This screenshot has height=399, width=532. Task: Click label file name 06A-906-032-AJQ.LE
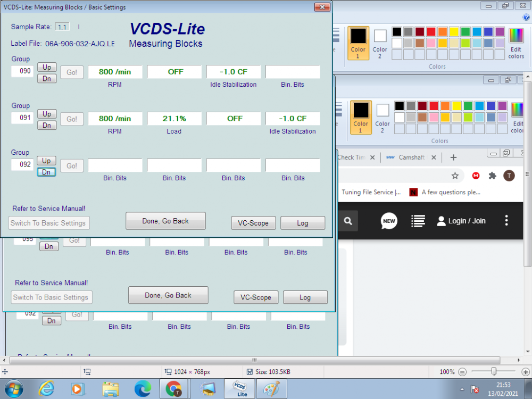(80, 44)
